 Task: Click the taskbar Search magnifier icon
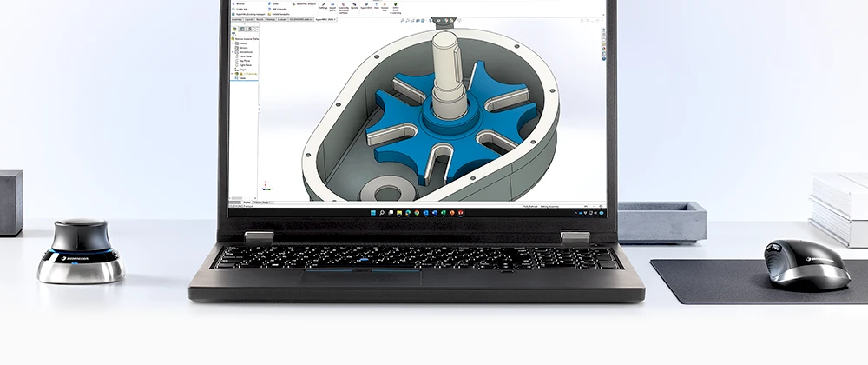381,213
